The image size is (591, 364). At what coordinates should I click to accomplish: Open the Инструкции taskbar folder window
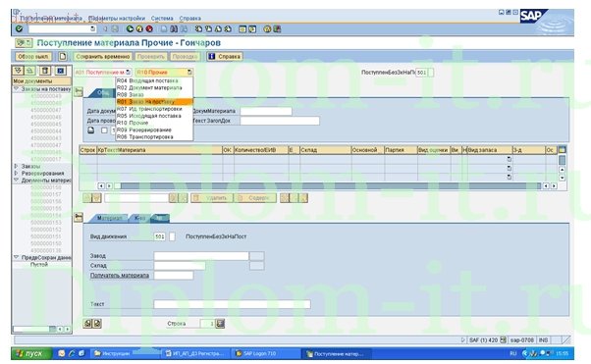125,353
